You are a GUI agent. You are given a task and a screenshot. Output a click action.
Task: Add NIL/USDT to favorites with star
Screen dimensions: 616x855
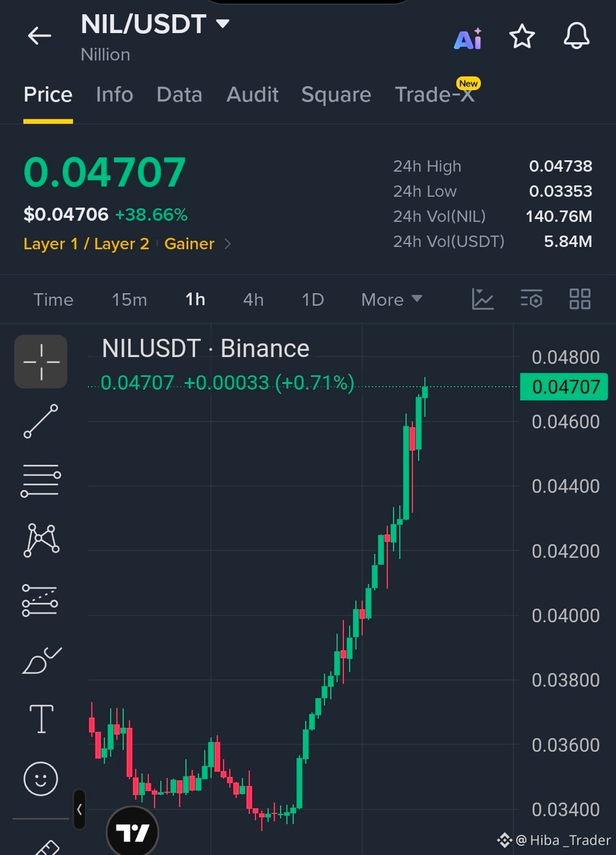(521, 37)
